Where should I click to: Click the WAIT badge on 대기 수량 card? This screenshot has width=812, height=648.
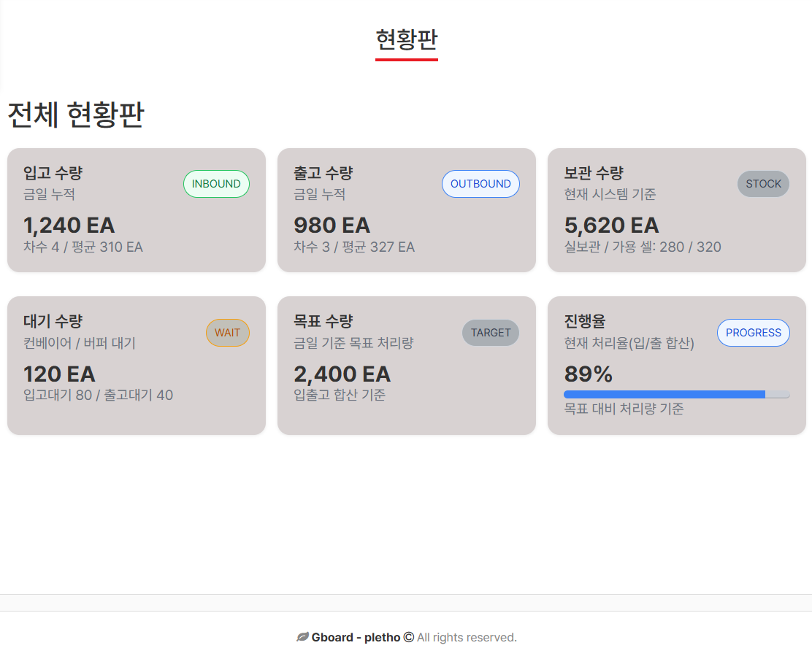tap(227, 333)
